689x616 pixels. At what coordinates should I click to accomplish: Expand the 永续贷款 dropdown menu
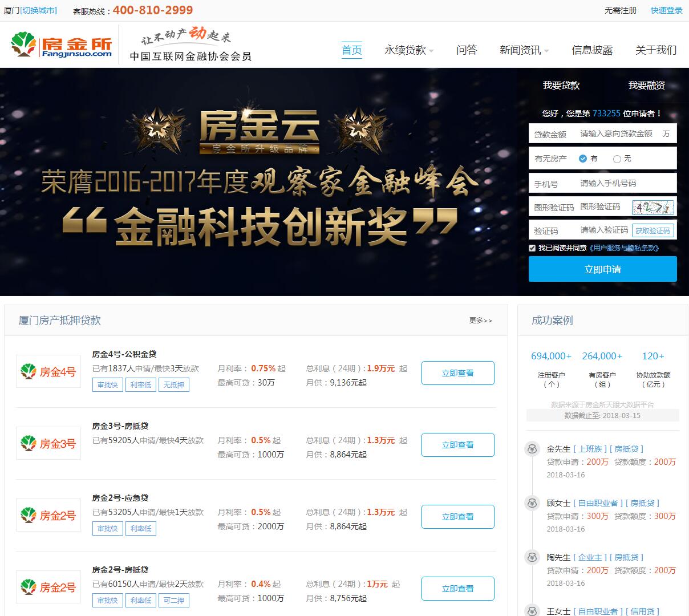click(x=409, y=50)
